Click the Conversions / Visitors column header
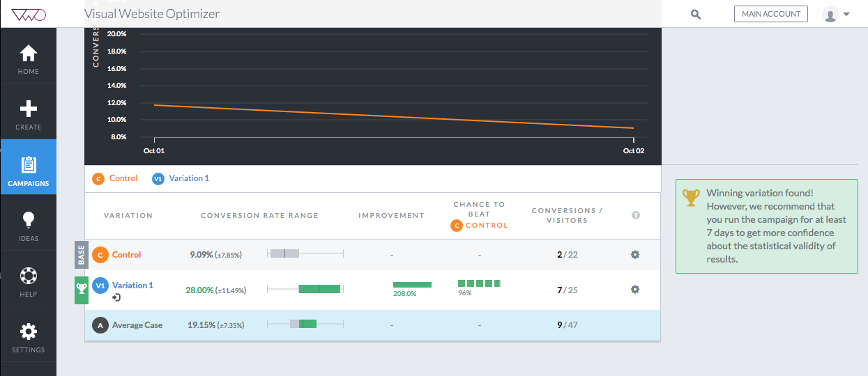This screenshot has height=376, width=868. tap(567, 215)
